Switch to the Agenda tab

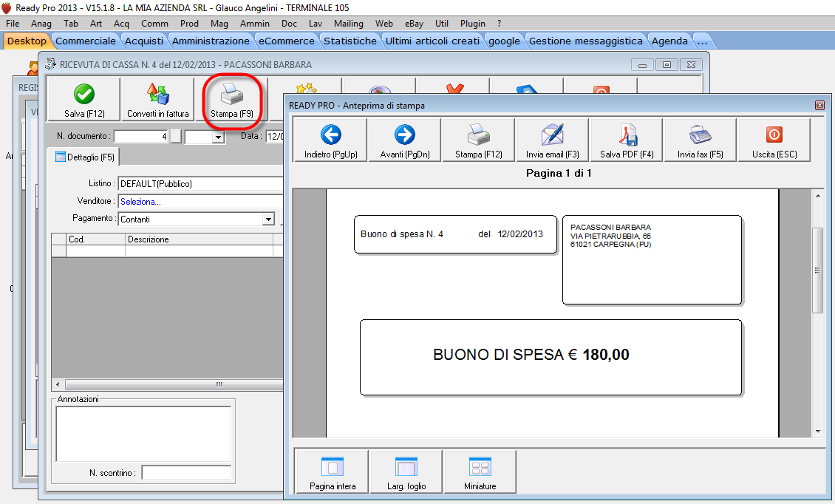tap(669, 41)
